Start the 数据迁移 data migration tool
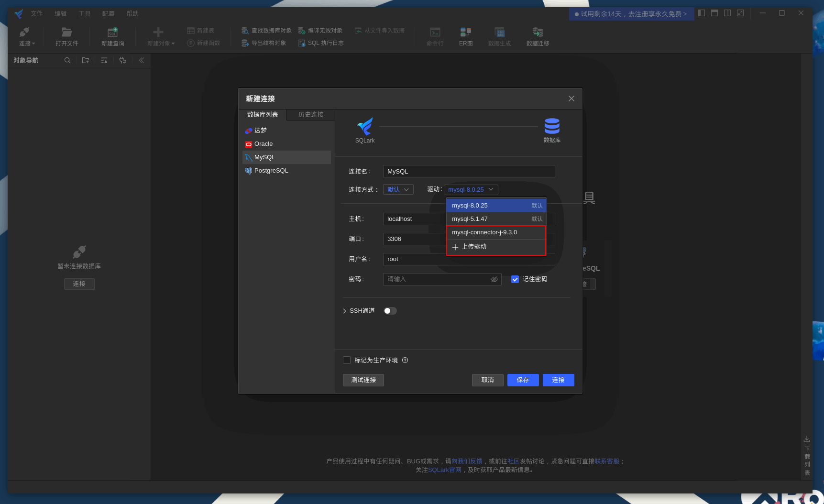The width and height of the screenshot is (824, 504). pos(537,36)
